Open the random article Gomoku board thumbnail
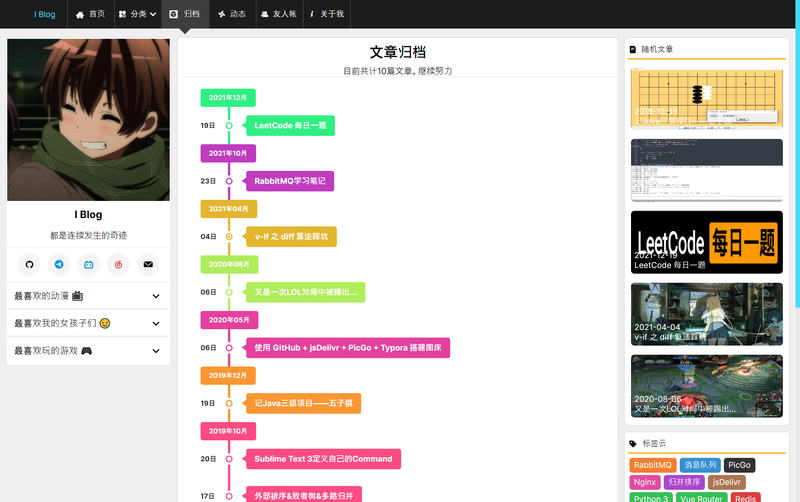The height and width of the screenshot is (502, 800). tap(707, 98)
